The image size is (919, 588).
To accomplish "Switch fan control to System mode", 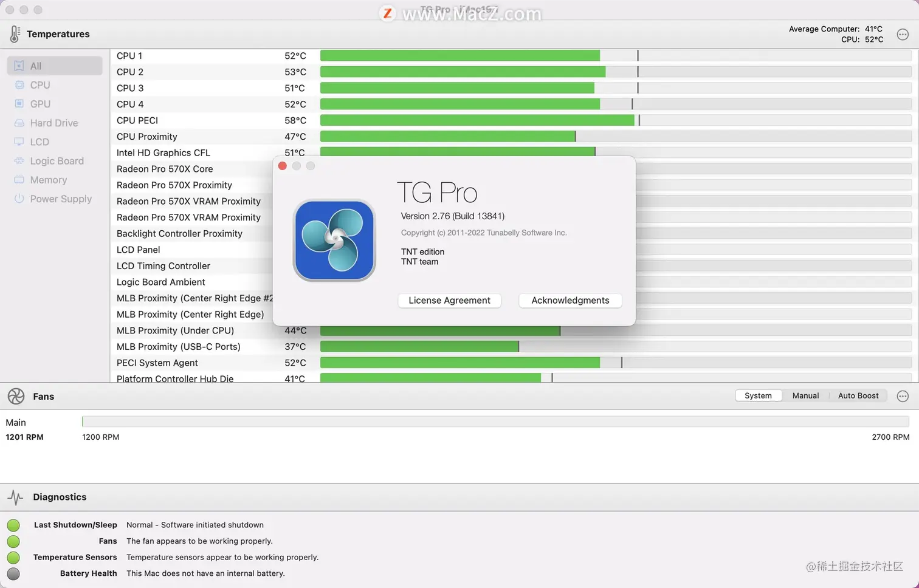I will point(758,395).
